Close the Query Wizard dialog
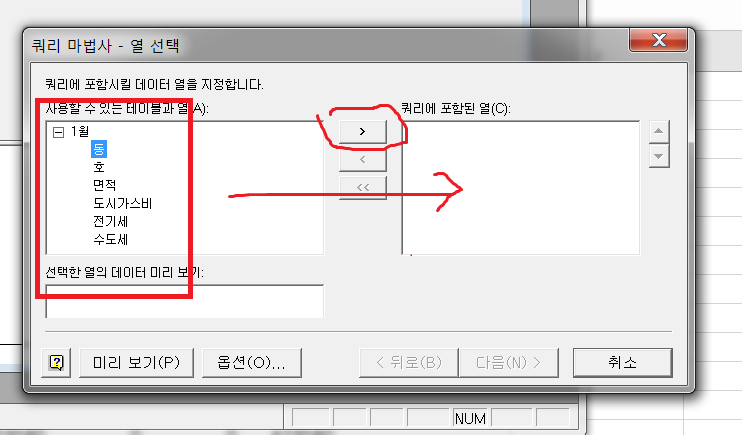This screenshot has height=435, width=742. tap(658, 40)
